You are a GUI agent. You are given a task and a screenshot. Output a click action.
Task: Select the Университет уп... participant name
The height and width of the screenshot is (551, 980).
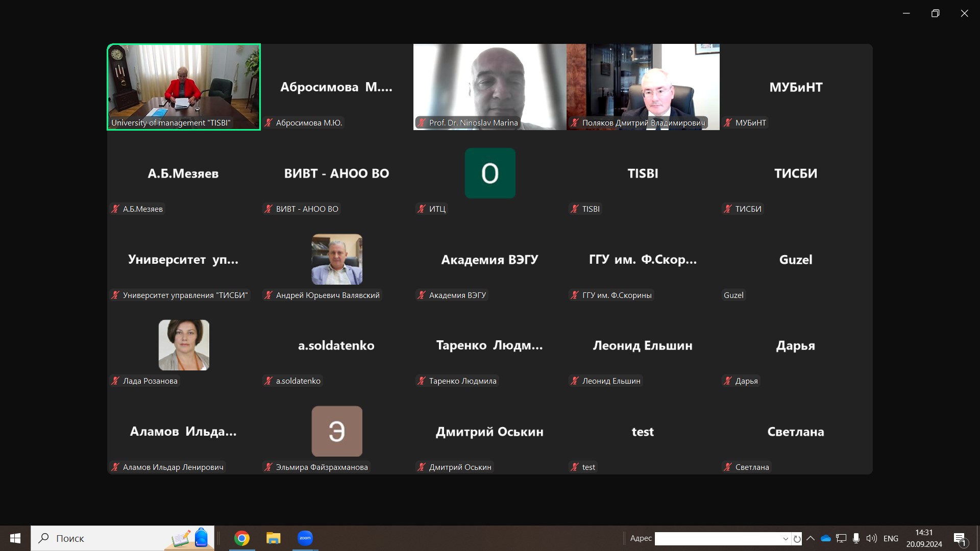coord(183,260)
